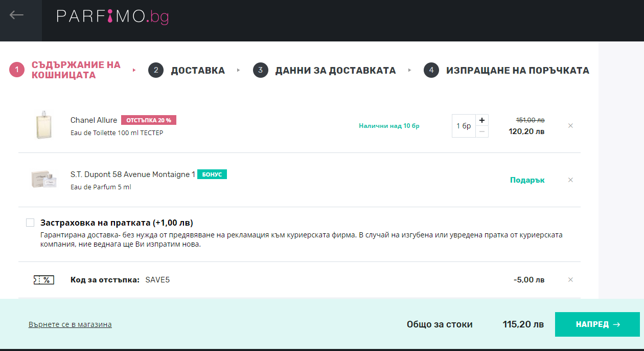Image resolution: width=644 pixels, height=351 pixels.
Task: Open S.T. Dupont 58 Avenue Montaigne link
Action: pos(132,174)
